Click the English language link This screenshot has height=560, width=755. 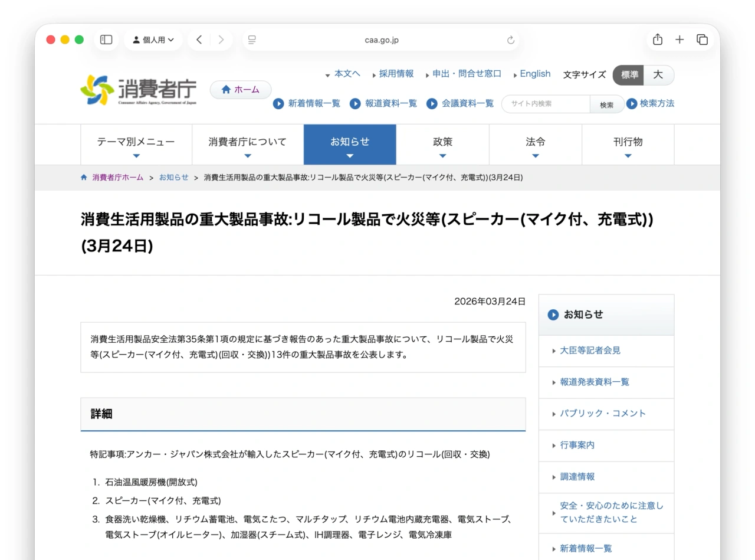[x=534, y=74]
